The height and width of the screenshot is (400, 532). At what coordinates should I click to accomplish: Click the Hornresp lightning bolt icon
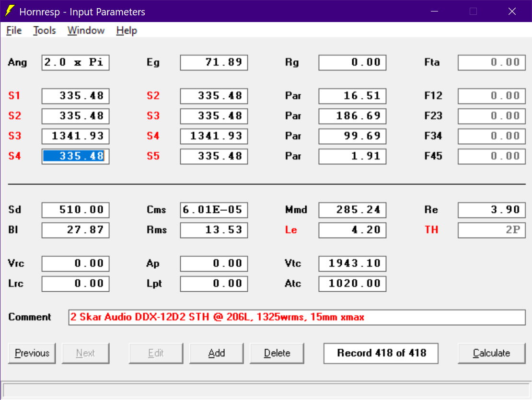point(10,11)
